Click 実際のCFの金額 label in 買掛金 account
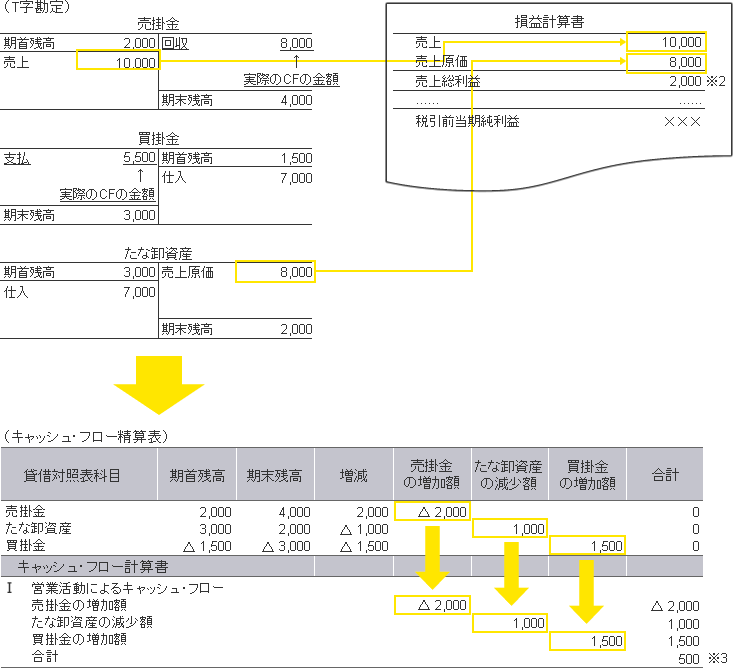 tap(107, 193)
